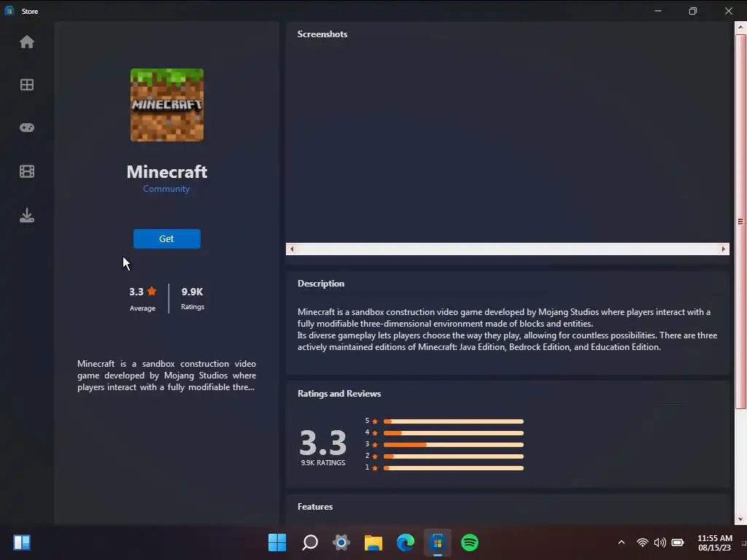Open Spotify from the taskbar
Viewport: 747px width, 560px height.
point(470,542)
